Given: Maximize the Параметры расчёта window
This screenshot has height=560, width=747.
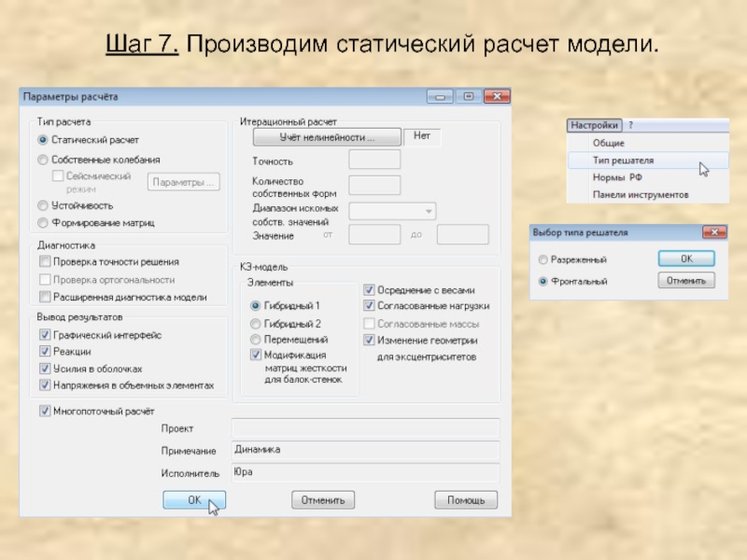Looking at the screenshot, I should coord(469,97).
